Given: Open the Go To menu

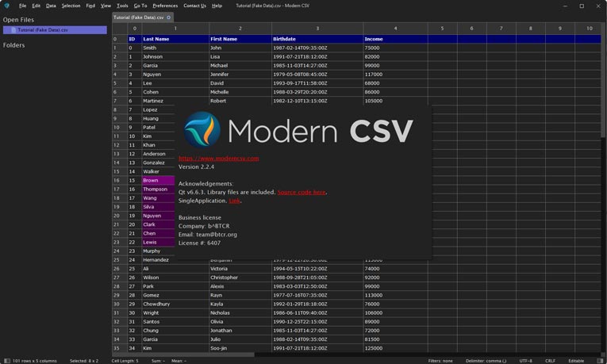Looking at the screenshot, I should (140, 6).
